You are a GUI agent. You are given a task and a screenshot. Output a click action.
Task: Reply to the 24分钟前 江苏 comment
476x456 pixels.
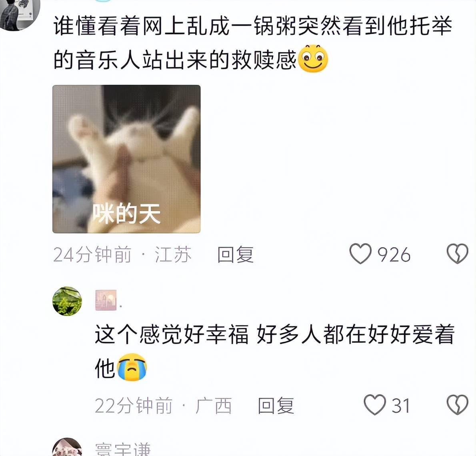pyautogui.click(x=235, y=254)
